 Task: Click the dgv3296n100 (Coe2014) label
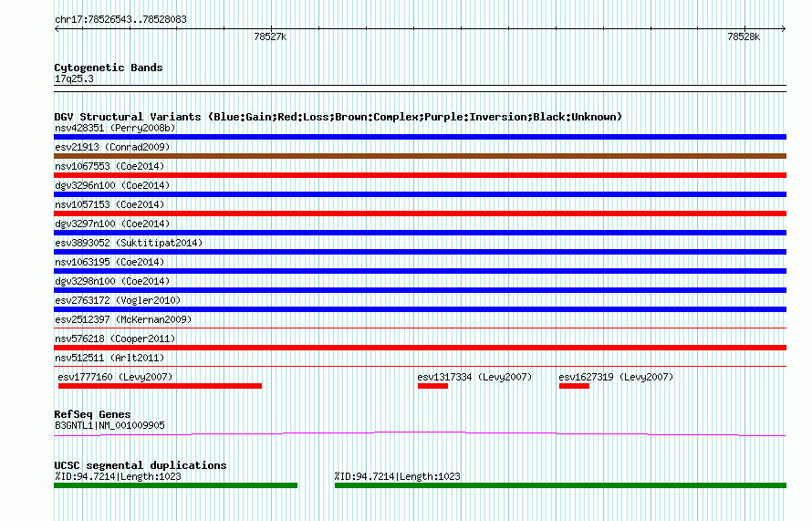112,185
